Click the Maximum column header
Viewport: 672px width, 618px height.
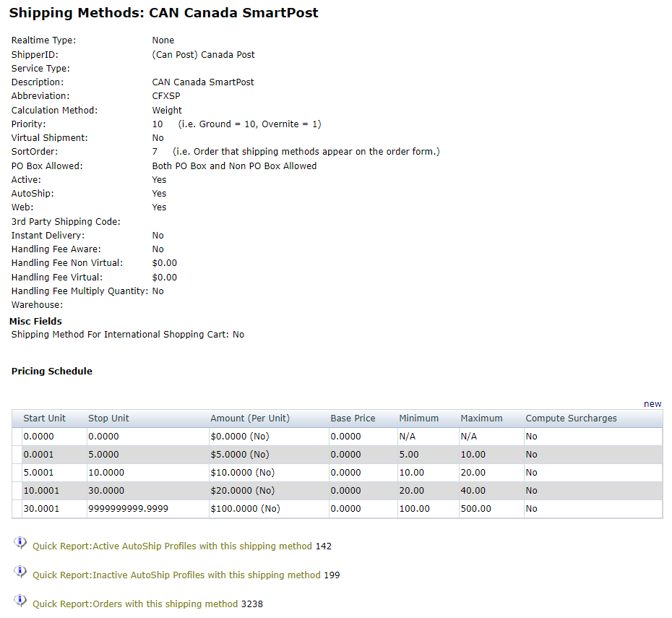pyautogui.click(x=481, y=419)
